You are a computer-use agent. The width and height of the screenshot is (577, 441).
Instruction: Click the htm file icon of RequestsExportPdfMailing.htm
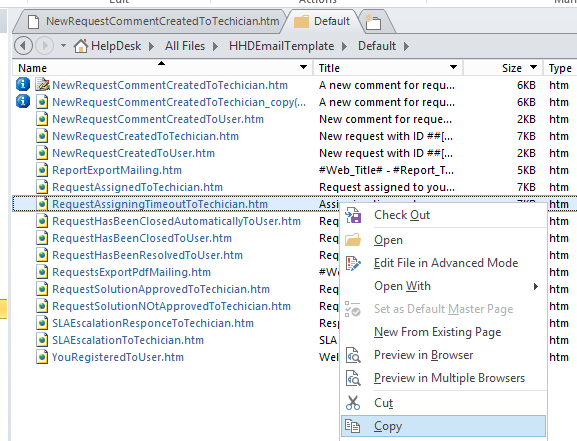coord(42,272)
